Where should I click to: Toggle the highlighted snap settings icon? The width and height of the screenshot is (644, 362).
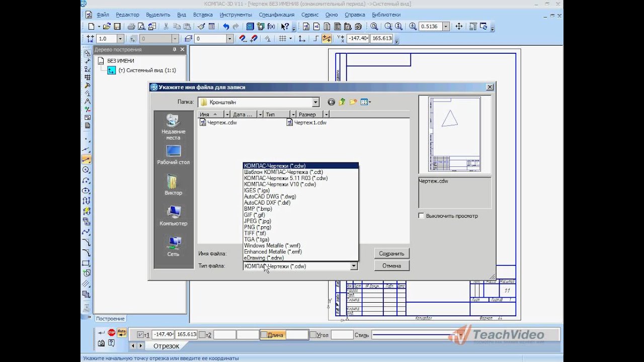click(327, 38)
